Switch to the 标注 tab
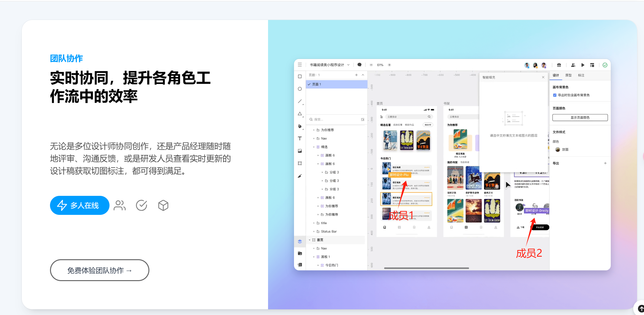The image size is (644, 315). [x=581, y=75]
